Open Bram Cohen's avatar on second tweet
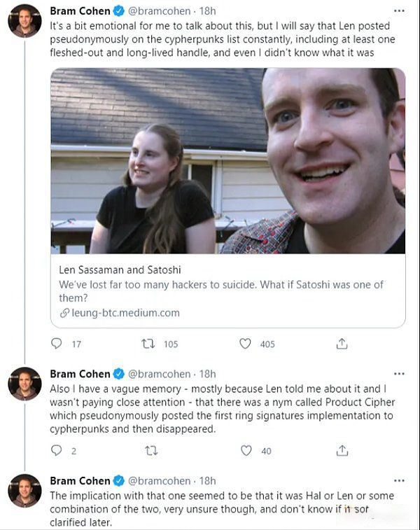420x530 pixels. tap(24, 383)
